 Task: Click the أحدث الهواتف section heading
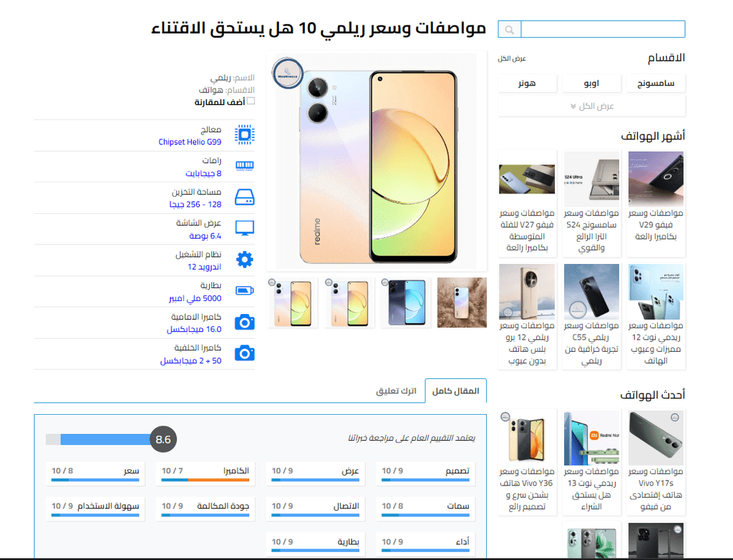pyautogui.click(x=653, y=395)
